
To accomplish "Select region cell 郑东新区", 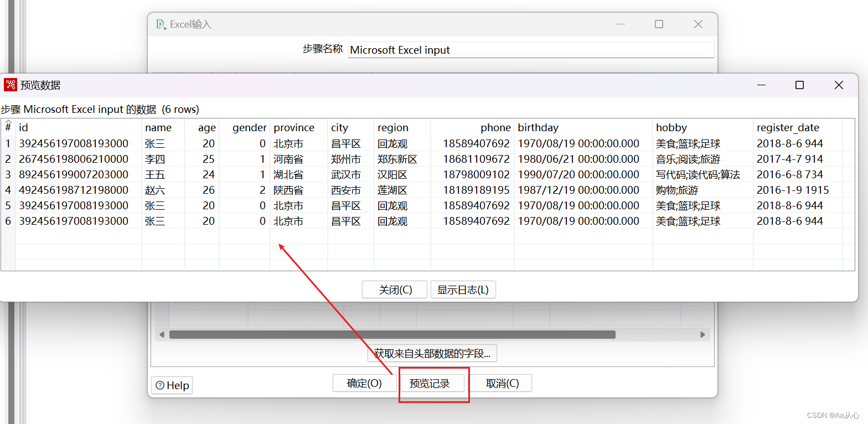I will (402, 159).
